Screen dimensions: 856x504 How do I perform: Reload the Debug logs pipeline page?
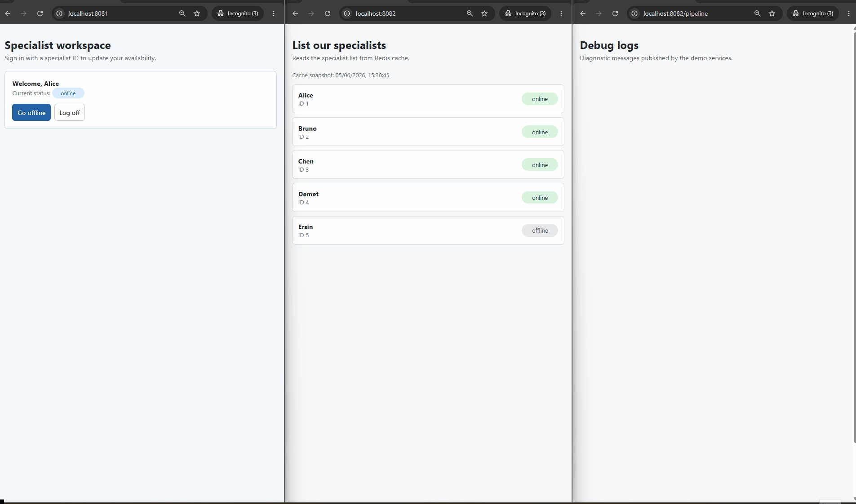[x=615, y=13]
